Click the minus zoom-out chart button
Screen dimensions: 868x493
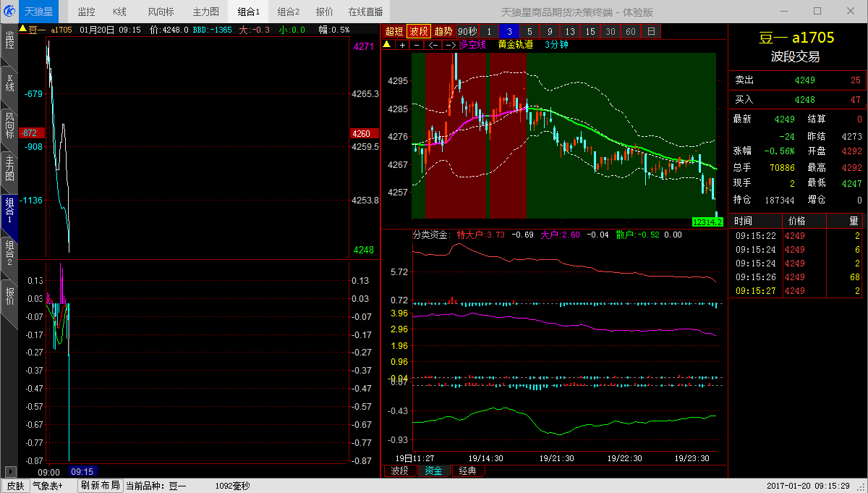point(416,44)
